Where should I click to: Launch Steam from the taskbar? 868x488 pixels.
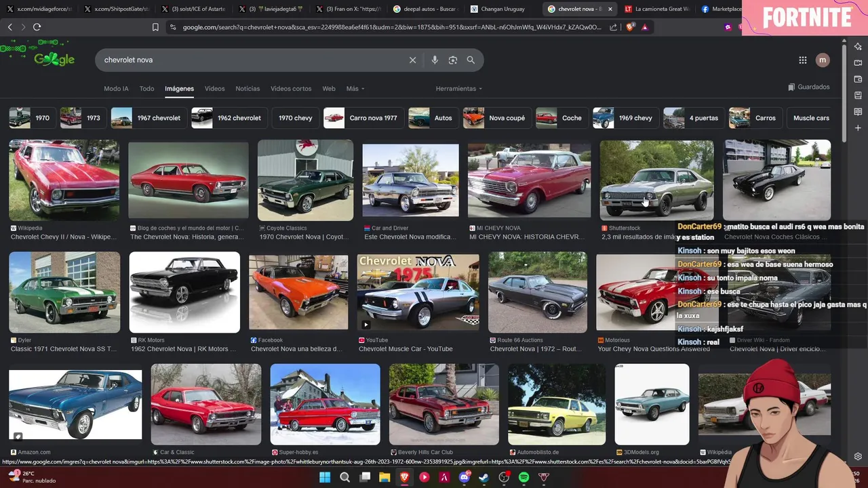pyautogui.click(x=484, y=477)
